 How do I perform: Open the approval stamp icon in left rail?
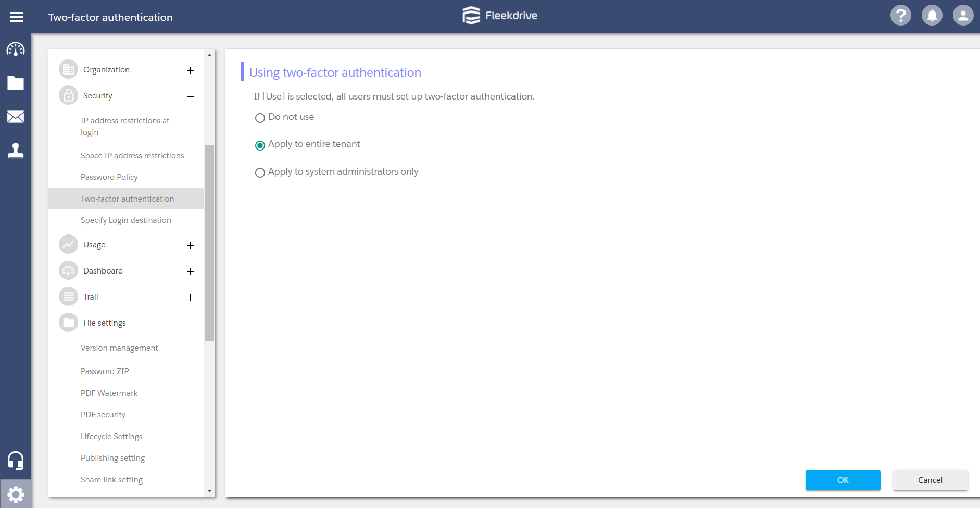pyautogui.click(x=16, y=151)
